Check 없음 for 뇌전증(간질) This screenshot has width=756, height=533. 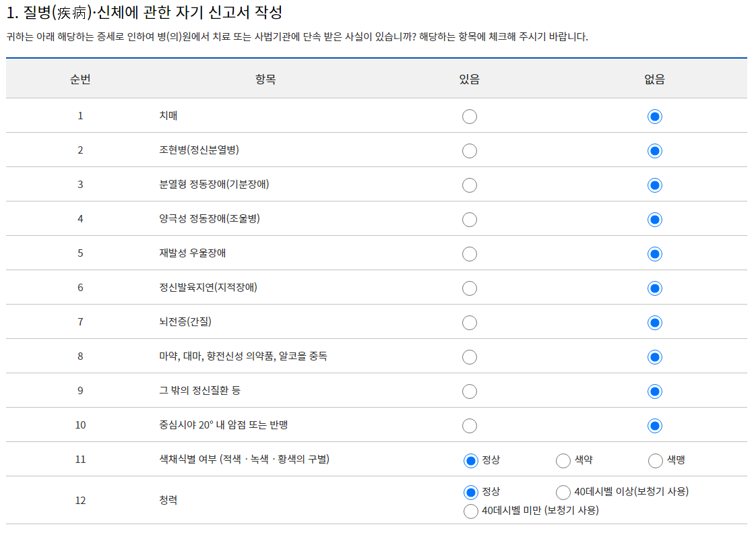click(654, 323)
